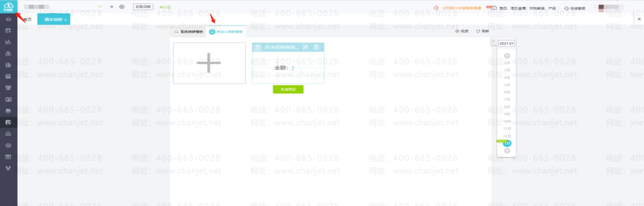Click clipboard icon on template card
This screenshot has width=644, height=206.
[x=258, y=47]
